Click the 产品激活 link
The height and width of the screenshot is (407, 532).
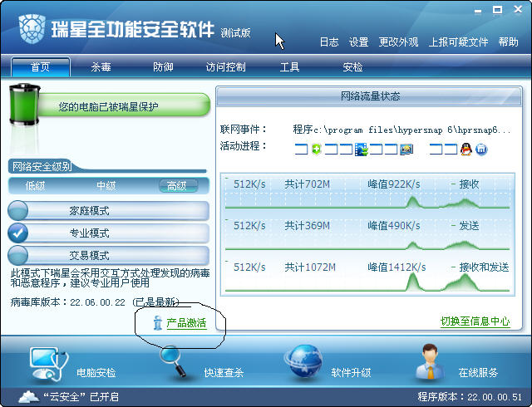click(x=186, y=323)
